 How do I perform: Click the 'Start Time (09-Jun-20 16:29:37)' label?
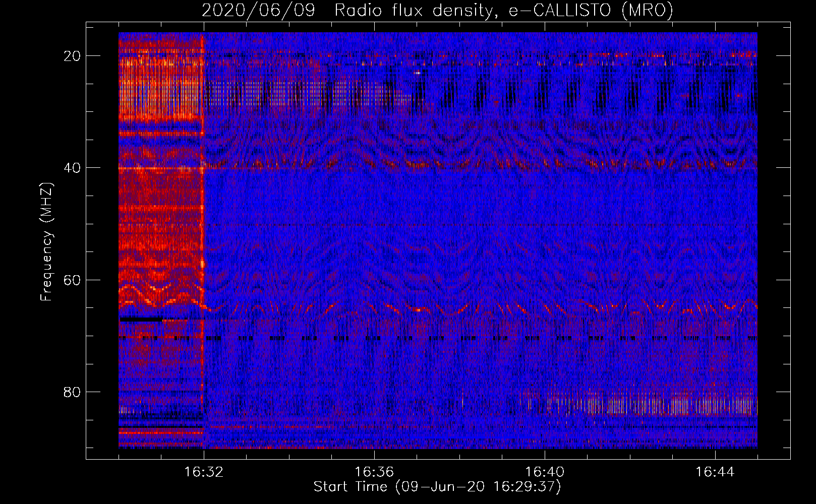tap(437, 487)
